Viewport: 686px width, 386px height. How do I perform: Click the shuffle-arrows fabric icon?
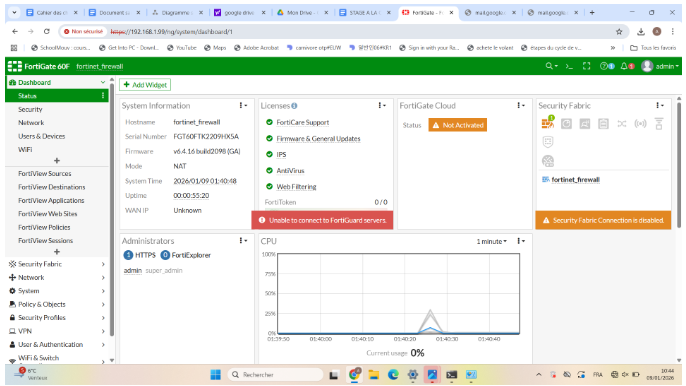[622, 124]
